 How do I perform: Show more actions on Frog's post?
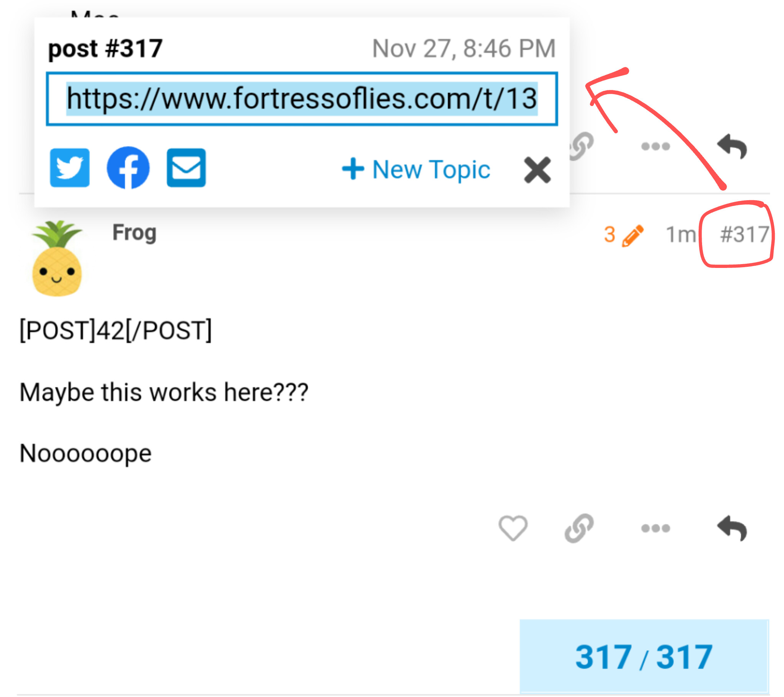655,529
